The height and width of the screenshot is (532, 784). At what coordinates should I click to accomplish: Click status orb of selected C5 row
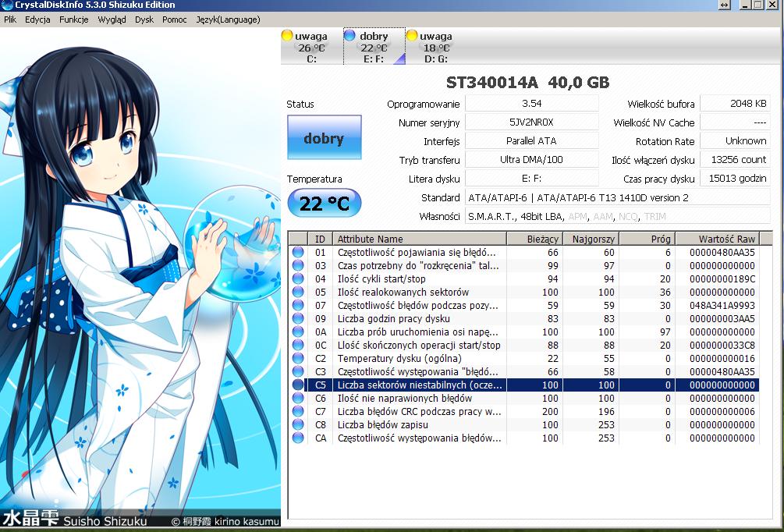coord(298,385)
